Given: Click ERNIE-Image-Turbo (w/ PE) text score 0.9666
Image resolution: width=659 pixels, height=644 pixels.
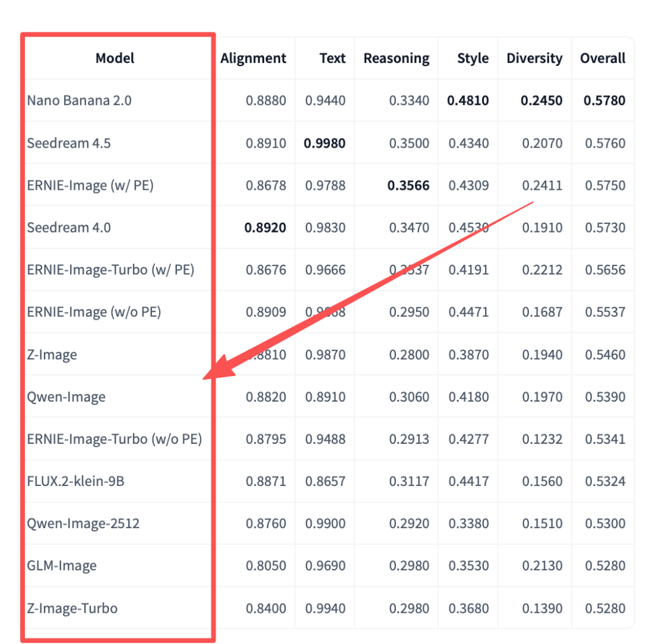Looking at the screenshot, I should [325, 270].
